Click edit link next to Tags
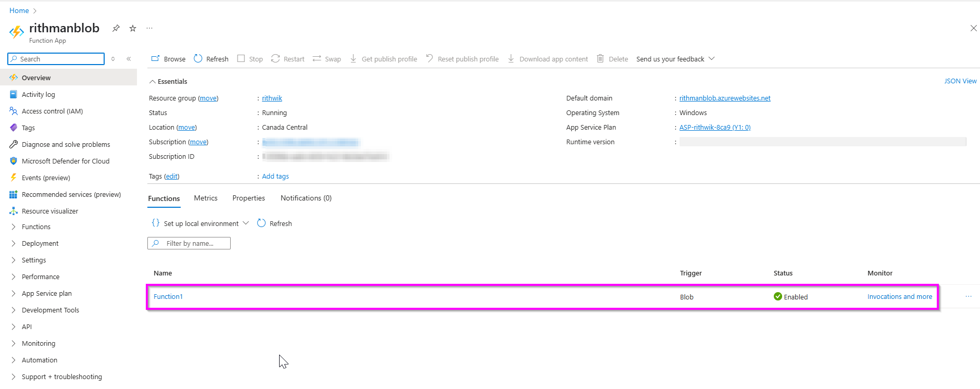980x389 pixels. pos(172,176)
